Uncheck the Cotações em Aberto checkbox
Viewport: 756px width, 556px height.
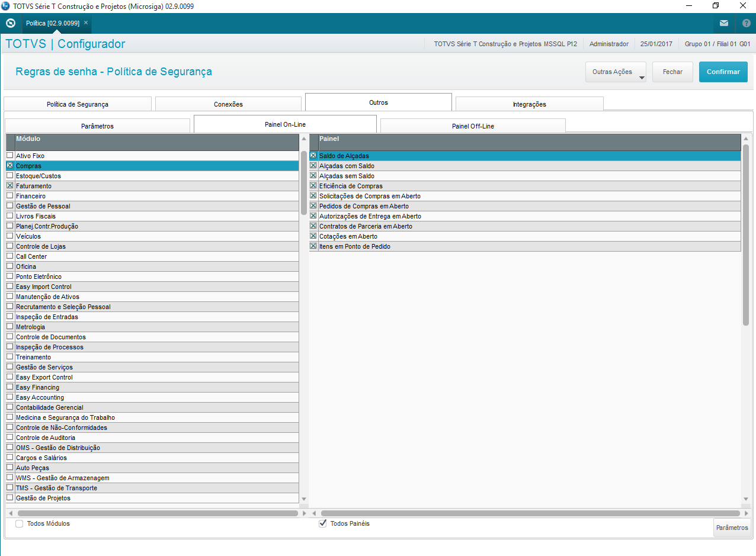click(x=313, y=236)
